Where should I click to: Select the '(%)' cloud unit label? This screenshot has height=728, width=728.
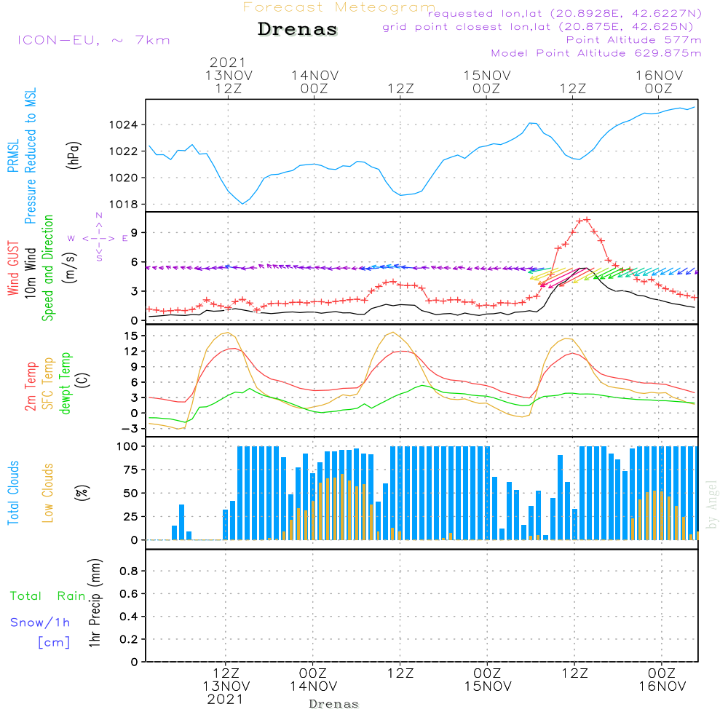pos(82,493)
